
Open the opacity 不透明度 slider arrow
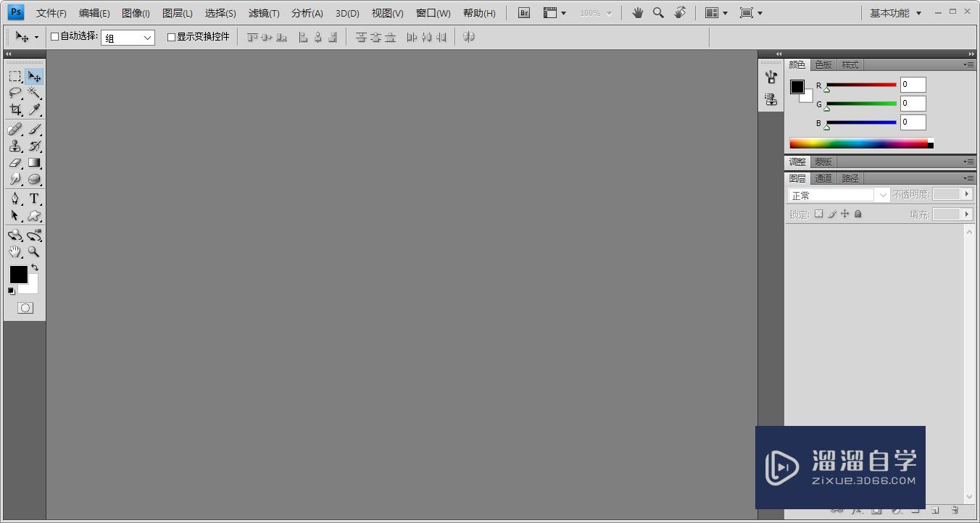click(x=966, y=194)
